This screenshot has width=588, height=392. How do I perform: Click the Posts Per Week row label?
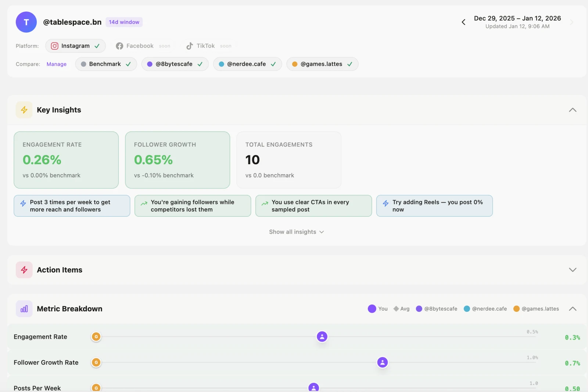[37, 388]
